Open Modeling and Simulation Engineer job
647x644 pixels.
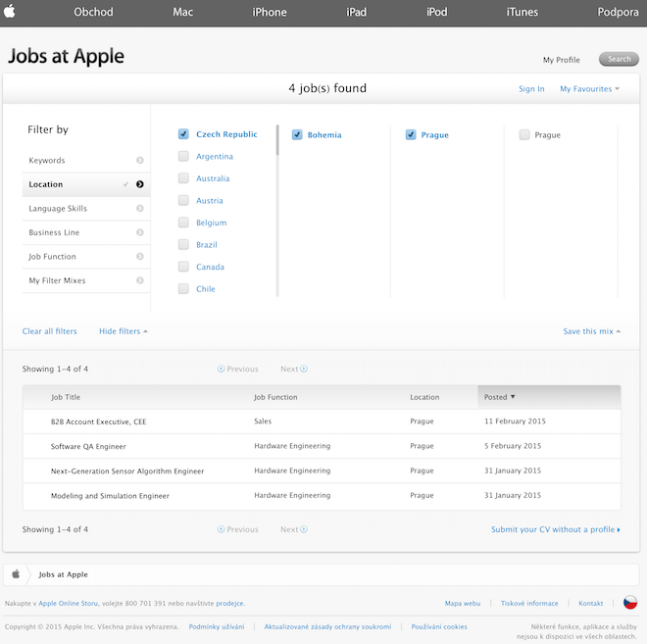click(110, 496)
